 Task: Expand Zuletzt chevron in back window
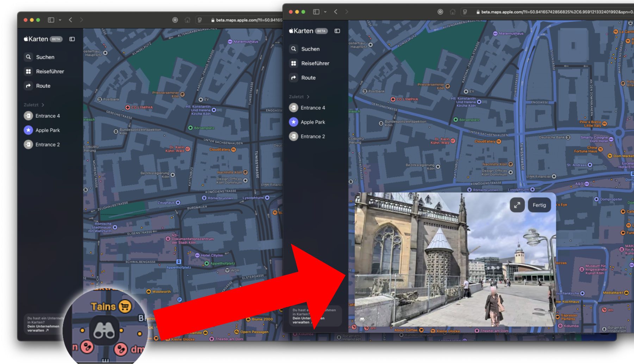tap(43, 105)
